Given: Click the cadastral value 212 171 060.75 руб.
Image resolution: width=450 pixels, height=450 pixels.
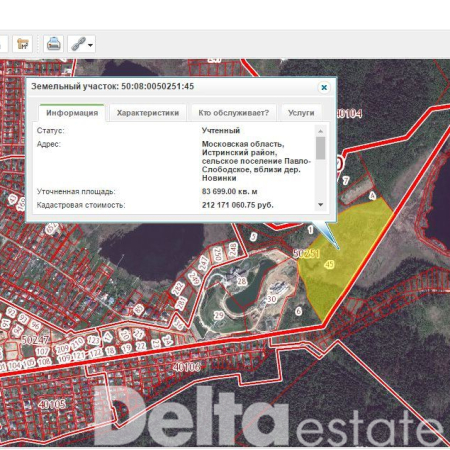Looking at the screenshot, I should click(x=238, y=205).
